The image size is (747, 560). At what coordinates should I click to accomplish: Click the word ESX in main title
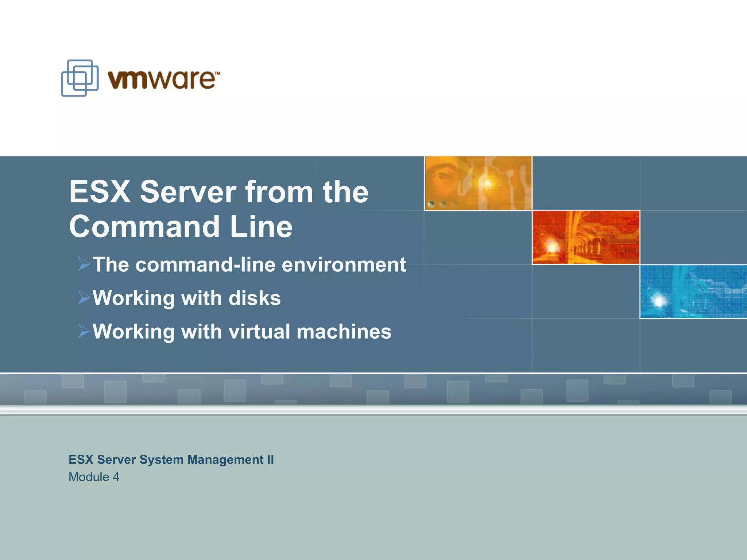click(x=100, y=192)
